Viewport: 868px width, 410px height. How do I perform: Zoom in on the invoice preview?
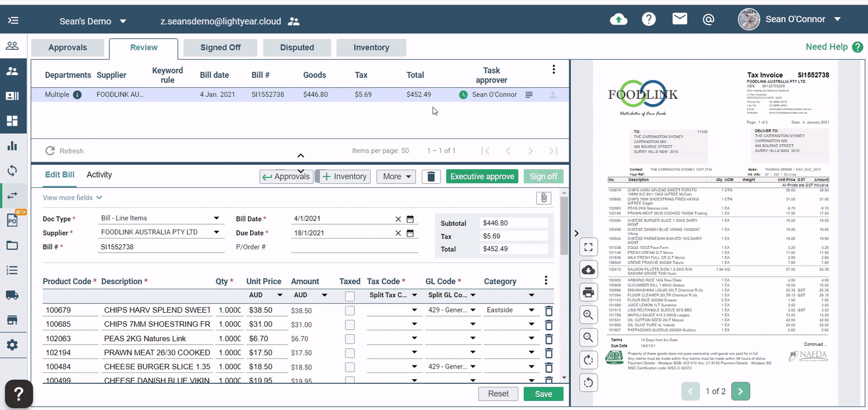tap(589, 315)
